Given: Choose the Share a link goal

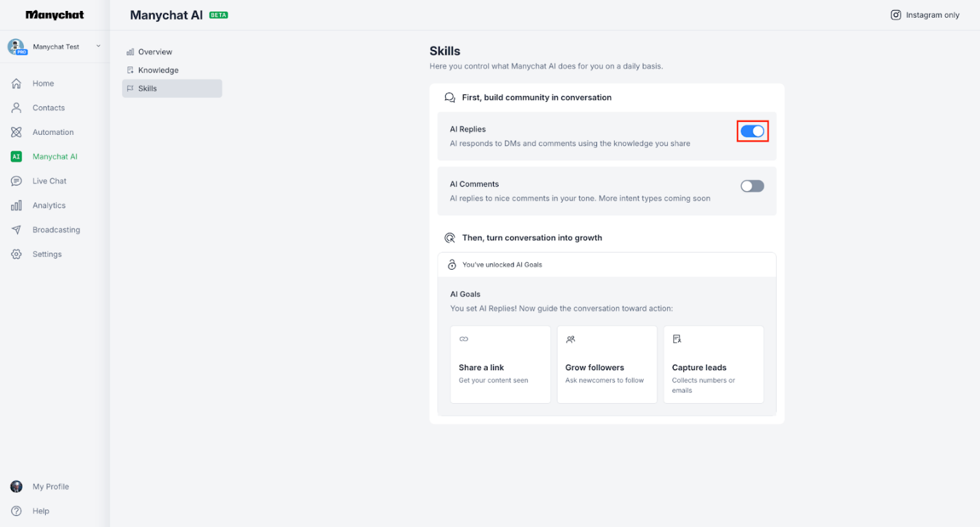Looking at the screenshot, I should (x=500, y=364).
